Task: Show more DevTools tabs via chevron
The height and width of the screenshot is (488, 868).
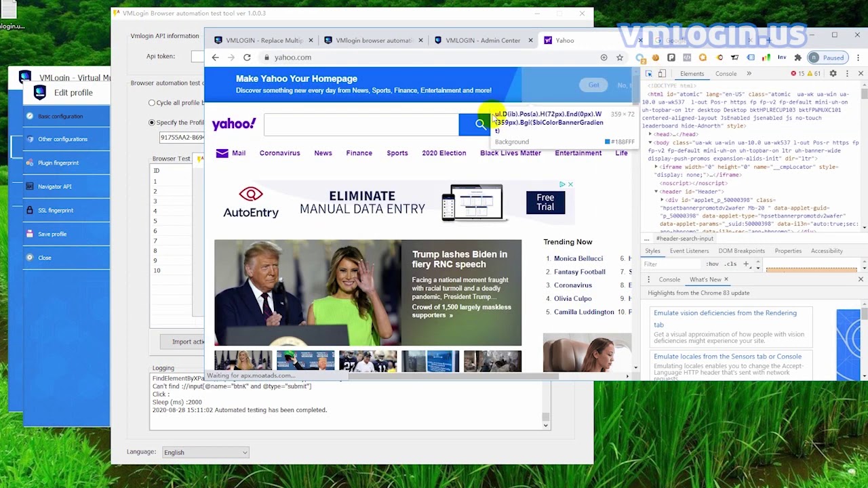Action: tap(749, 73)
